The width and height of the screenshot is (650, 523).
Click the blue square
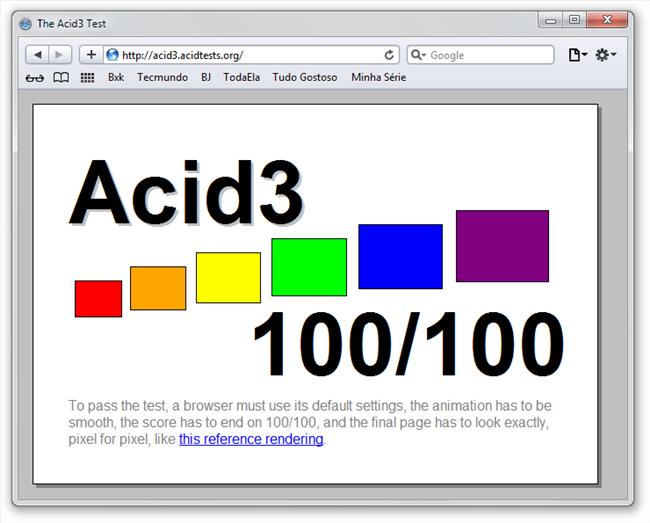coord(400,257)
